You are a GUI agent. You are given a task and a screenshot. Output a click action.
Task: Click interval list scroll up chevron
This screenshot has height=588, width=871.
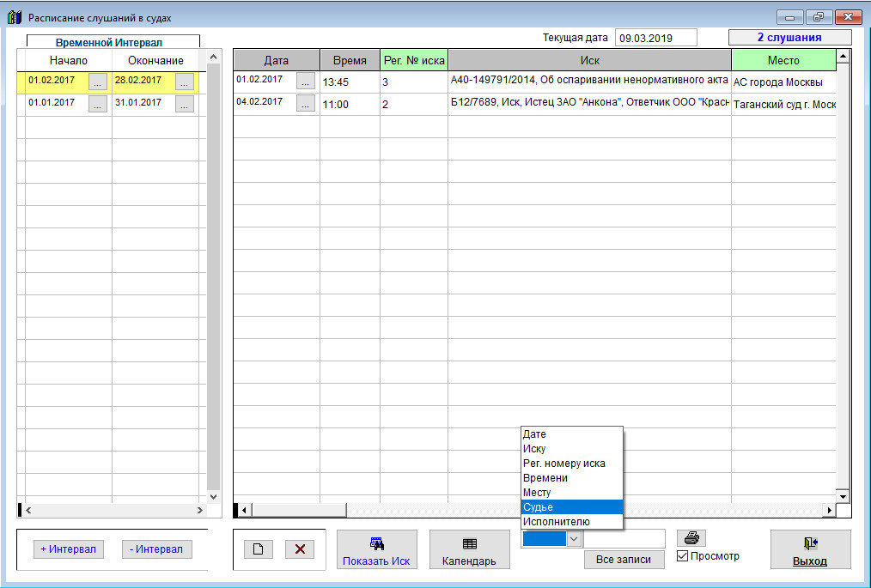pos(214,58)
